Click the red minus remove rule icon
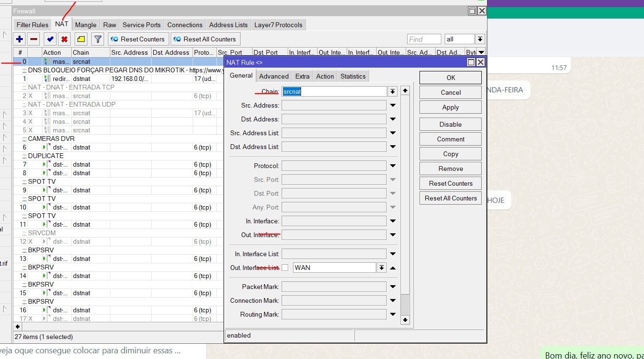The height and width of the screenshot is (359, 644). coord(34,39)
